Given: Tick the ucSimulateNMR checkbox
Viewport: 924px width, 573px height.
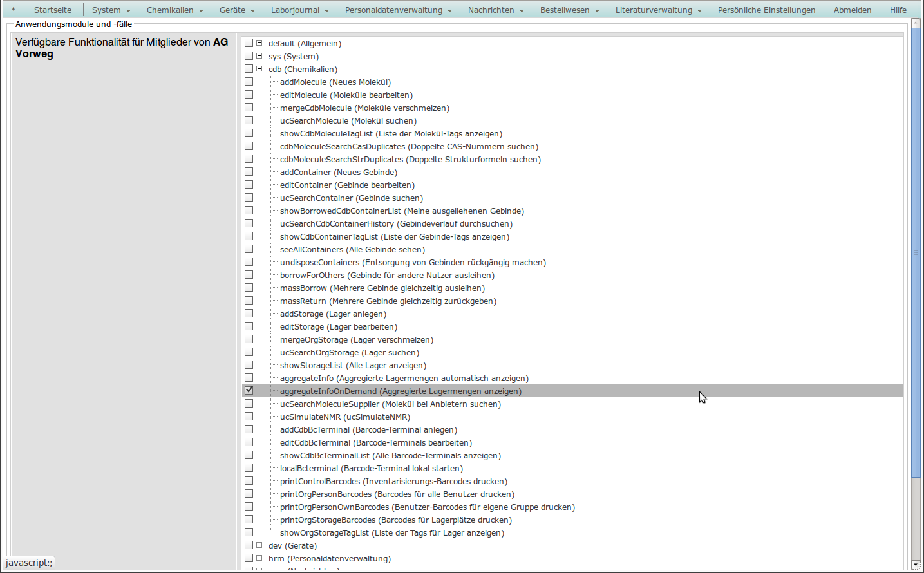Looking at the screenshot, I should [x=249, y=417].
